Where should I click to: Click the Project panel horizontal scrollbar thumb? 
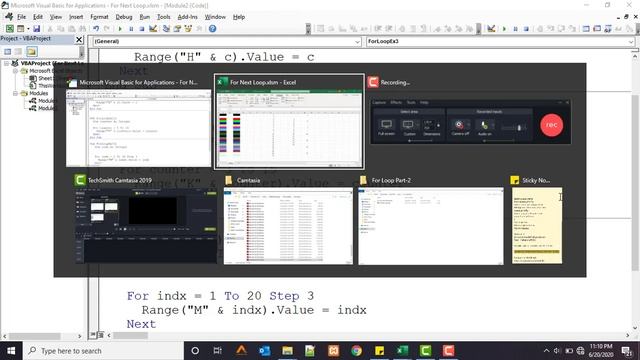[x=35, y=336]
